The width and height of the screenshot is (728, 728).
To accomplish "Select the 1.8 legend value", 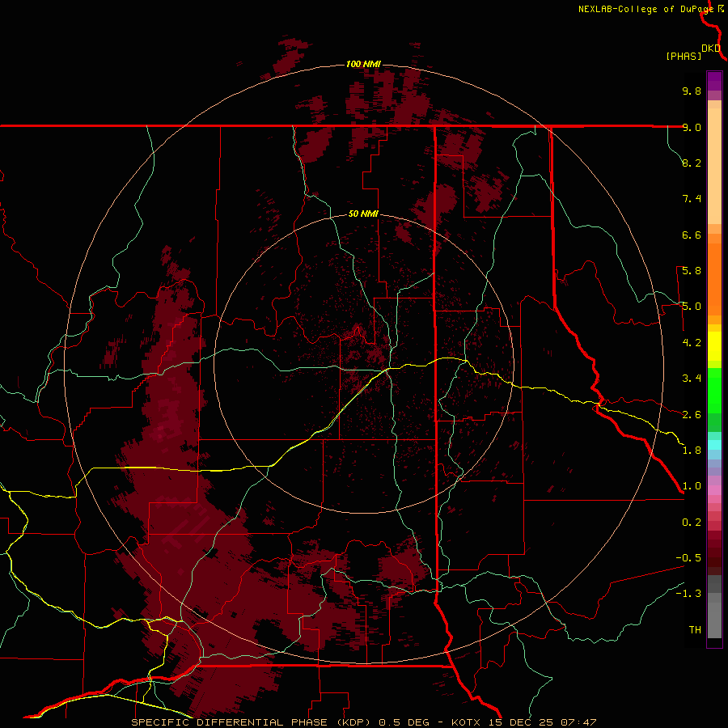I will pos(692,451).
